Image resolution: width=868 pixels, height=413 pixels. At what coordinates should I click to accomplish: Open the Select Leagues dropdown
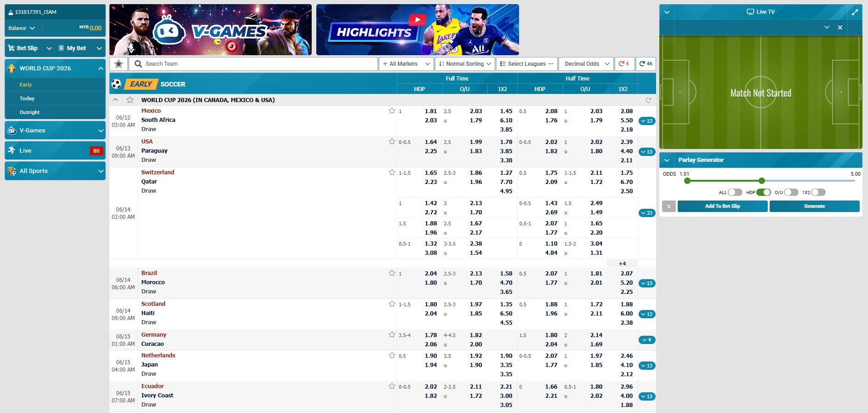pos(526,64)
